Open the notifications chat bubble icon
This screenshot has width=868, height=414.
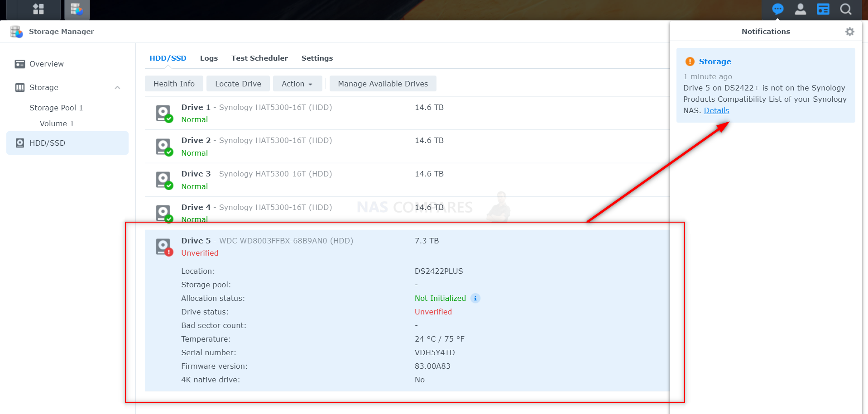click(777, 9)
